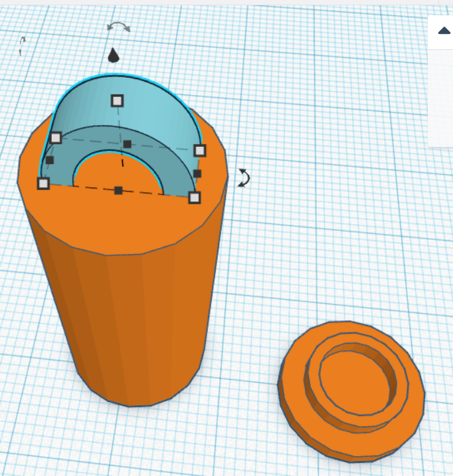Viewport: 453px width, 476px height.
Task: Click the black midpoint handle on front dashed edge
Action: click(x=118, y=191)
